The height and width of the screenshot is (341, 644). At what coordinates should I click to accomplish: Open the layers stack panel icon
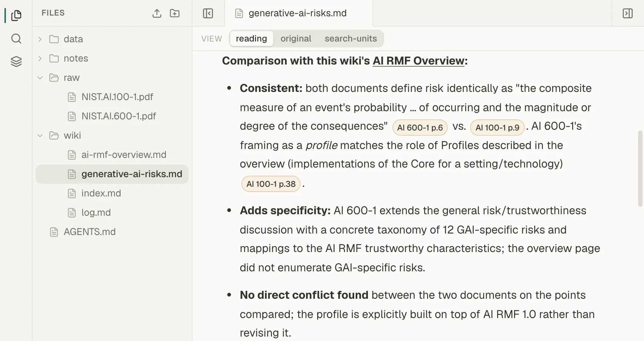pyautogui.click(x=16, y=62)
